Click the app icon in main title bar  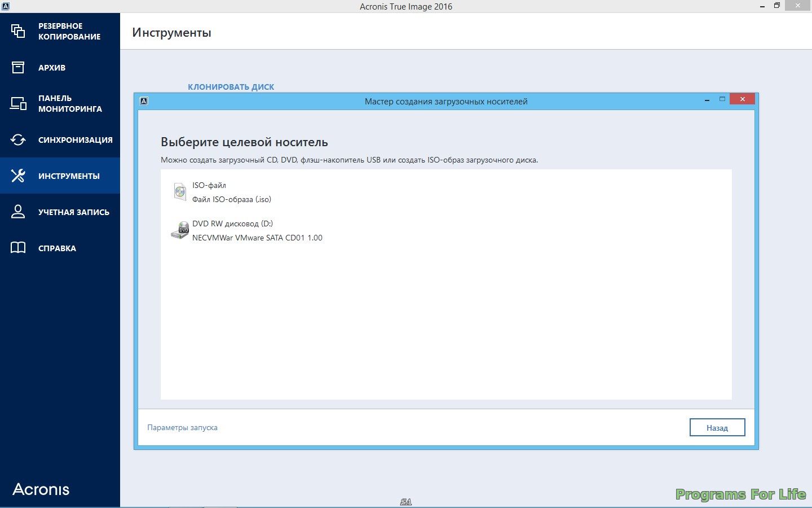pyautogui.click(x=5, y=6)
